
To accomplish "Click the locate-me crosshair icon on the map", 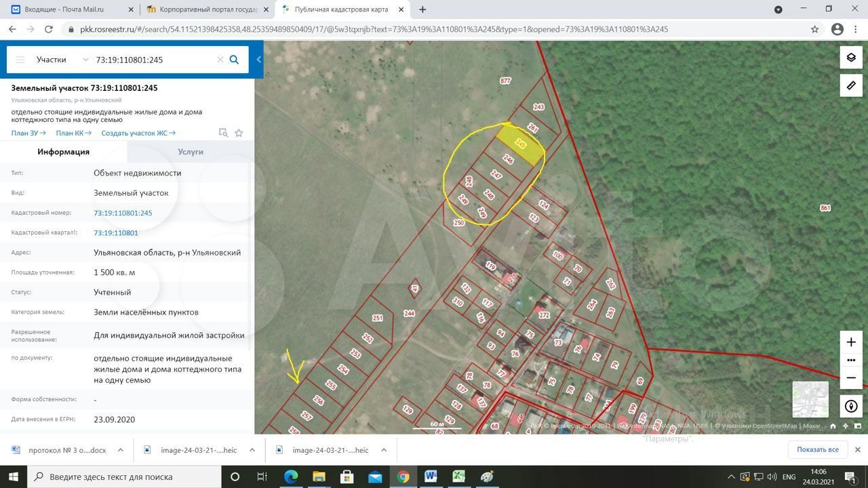I will pyautogui.click(x=846, y=426).
